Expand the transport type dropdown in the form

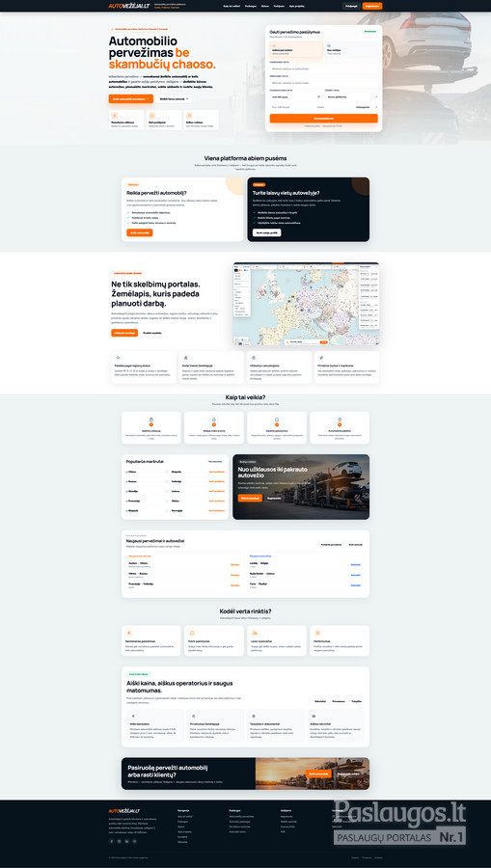pos(351,96)
